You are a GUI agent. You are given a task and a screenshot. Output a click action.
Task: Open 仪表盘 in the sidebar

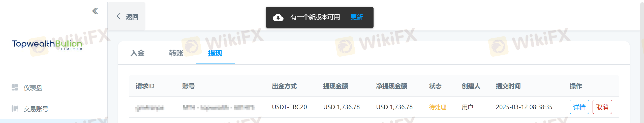[x=33, y=88]
